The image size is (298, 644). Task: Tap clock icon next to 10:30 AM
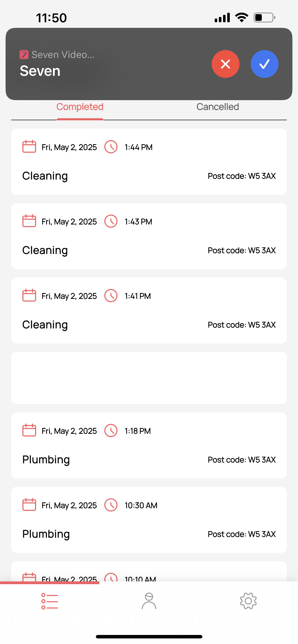111,505
